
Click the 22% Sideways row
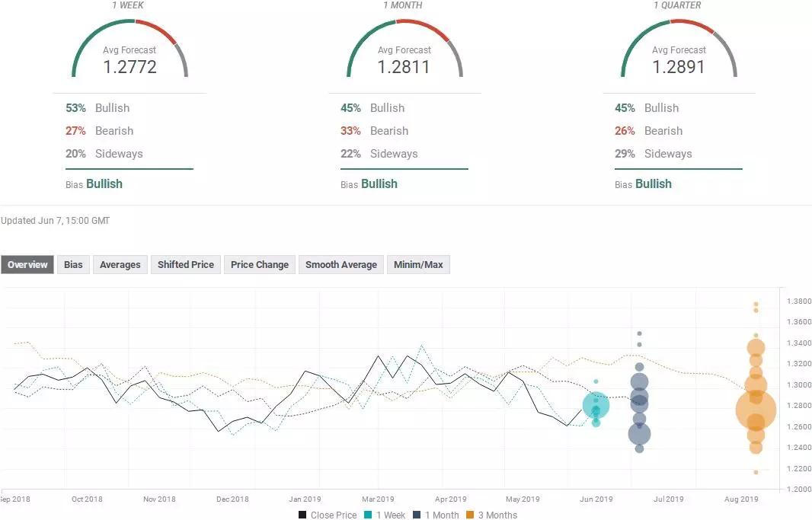point(379,154)
